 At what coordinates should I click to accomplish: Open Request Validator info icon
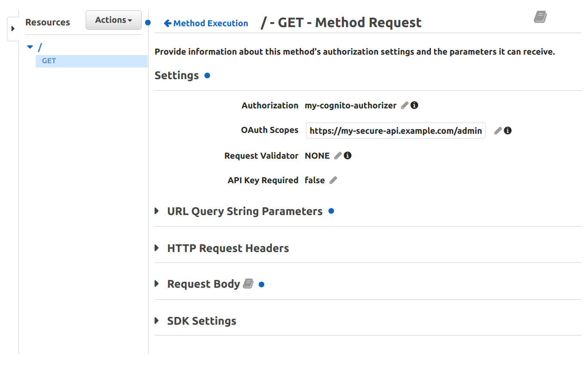(x=347, y=155)
